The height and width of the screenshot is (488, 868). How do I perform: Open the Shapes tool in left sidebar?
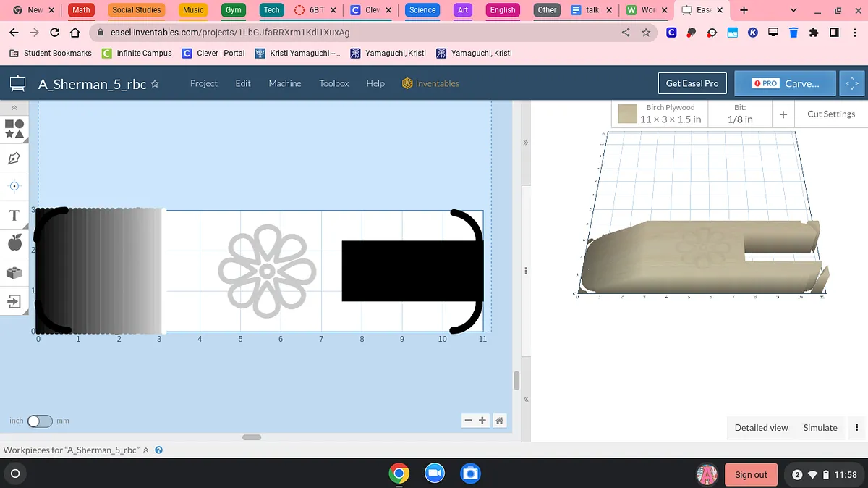click(14, 129)
